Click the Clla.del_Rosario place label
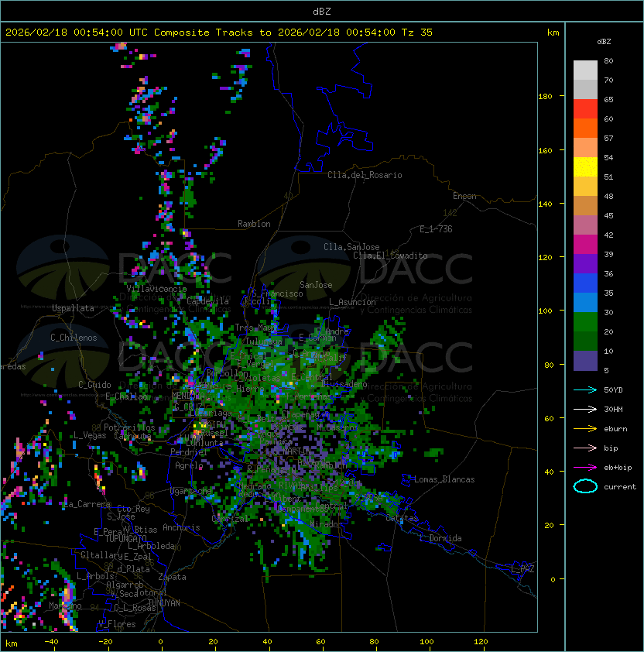 coord(365,175)
